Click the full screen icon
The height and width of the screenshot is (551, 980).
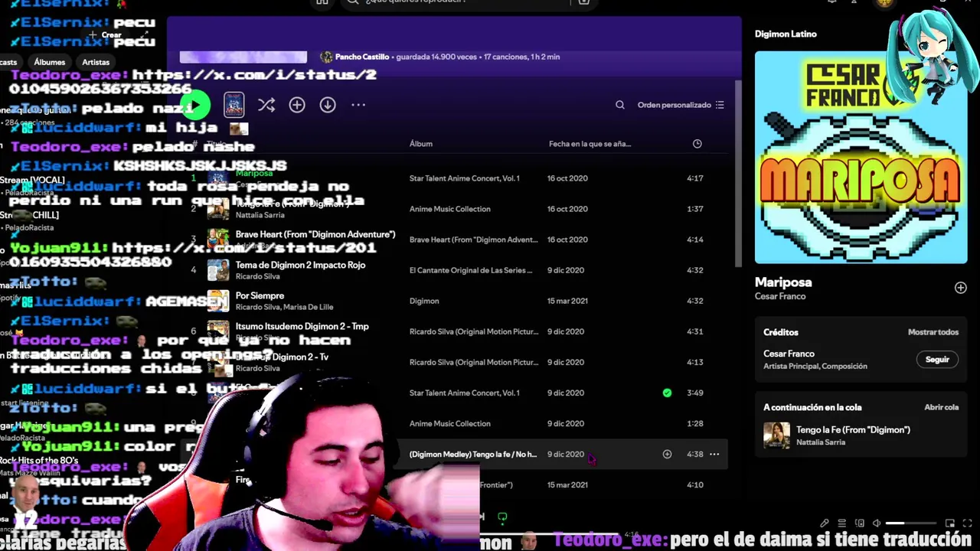click(967, 523)
